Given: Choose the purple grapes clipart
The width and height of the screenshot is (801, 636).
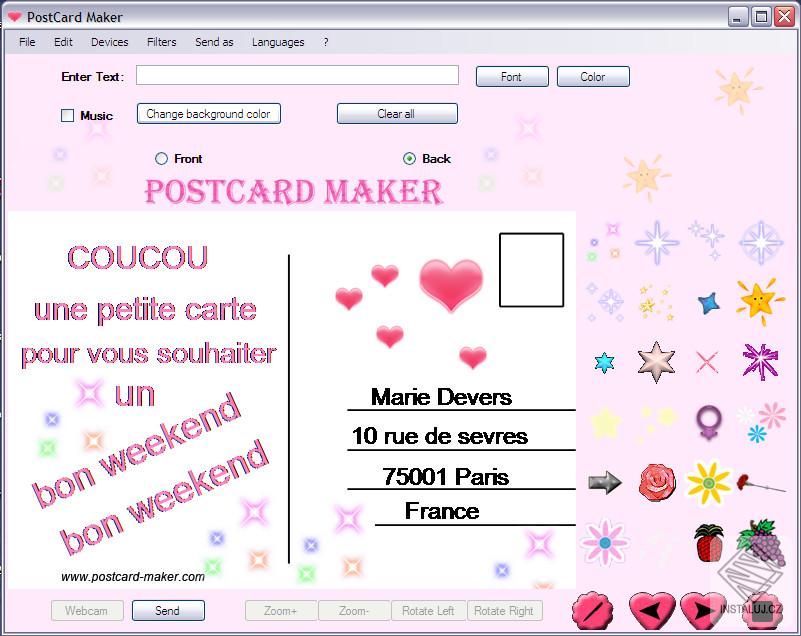Looking at the screenshot, I should coord(761,543).
